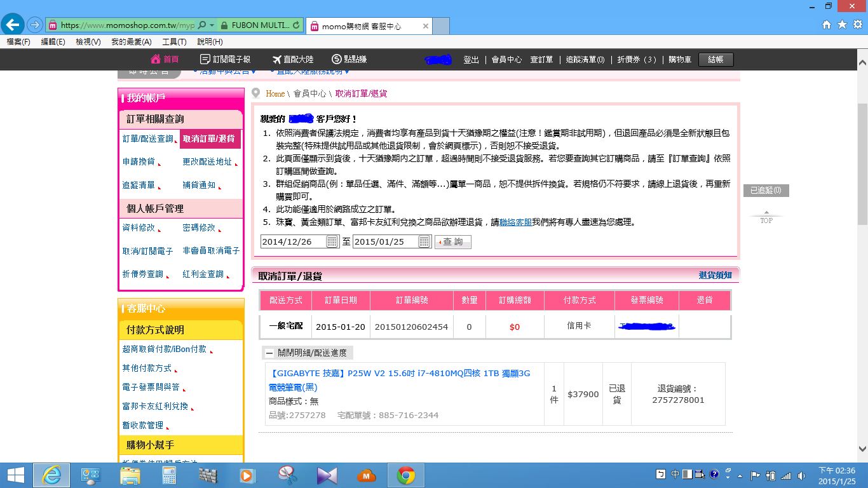The height and width of the screenshot is (488, 868).
Task: Open 追蹤清單(0) link
Action: pyautogui.click(x=585, y=59)
